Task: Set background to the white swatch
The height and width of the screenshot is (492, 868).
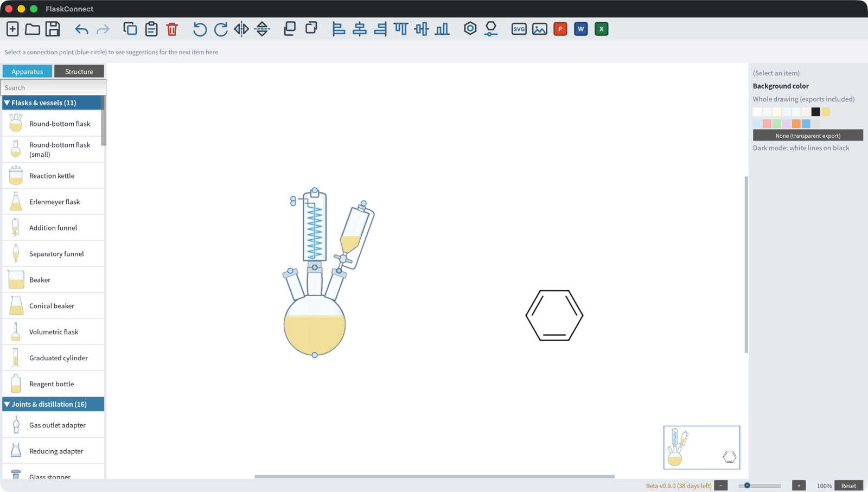Action: [757, 112]
